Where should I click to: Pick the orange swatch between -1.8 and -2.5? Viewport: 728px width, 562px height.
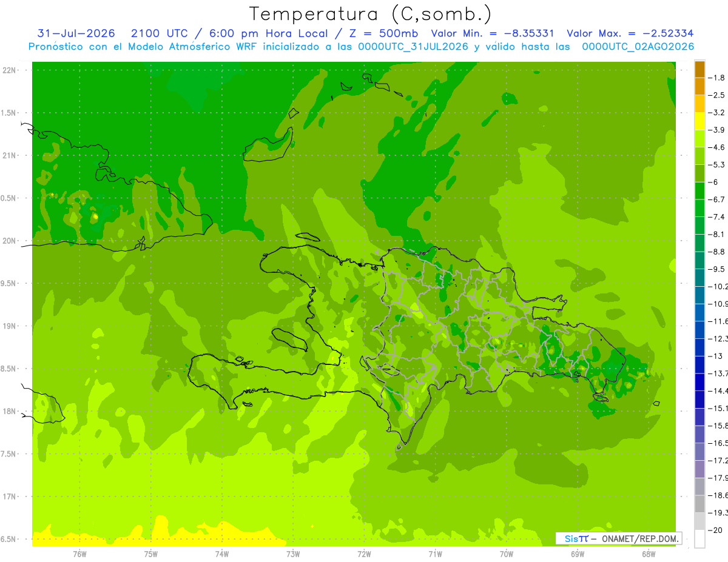tap(699, 86)
